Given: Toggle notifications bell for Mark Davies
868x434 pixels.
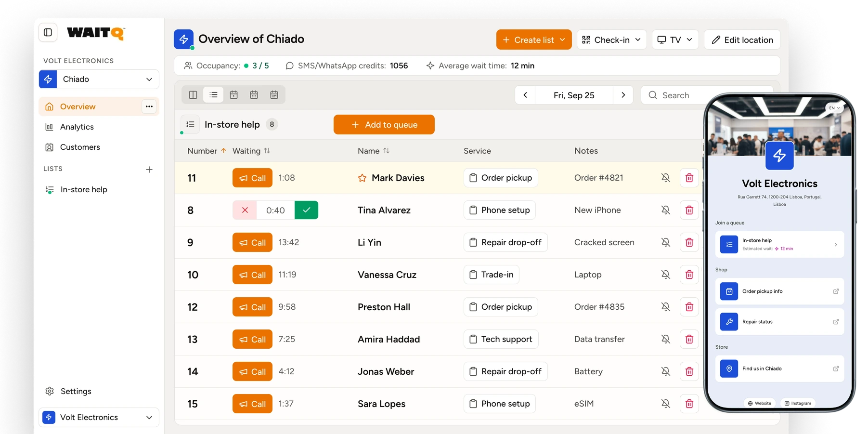Looking at the screenshot, I should [x=666, y=178].
